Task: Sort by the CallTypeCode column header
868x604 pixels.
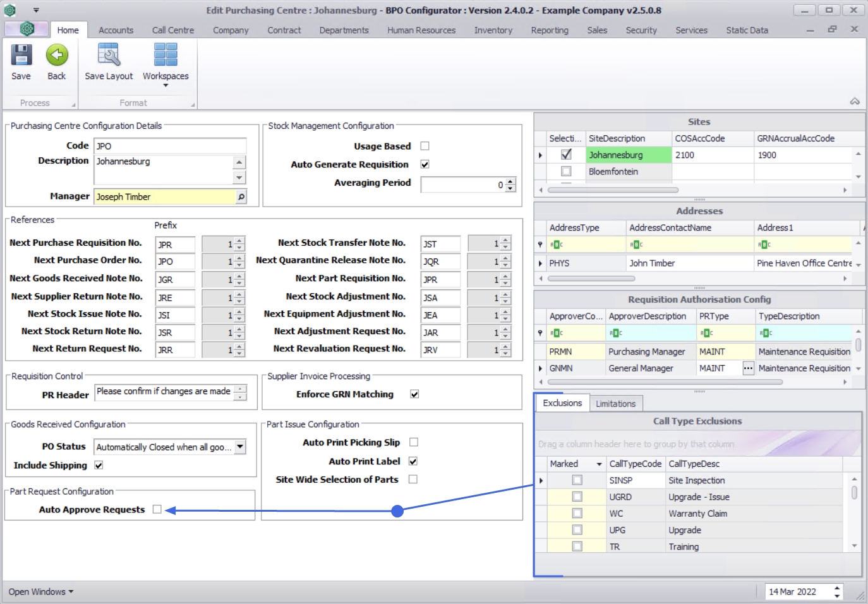Action: coord(635,464)
